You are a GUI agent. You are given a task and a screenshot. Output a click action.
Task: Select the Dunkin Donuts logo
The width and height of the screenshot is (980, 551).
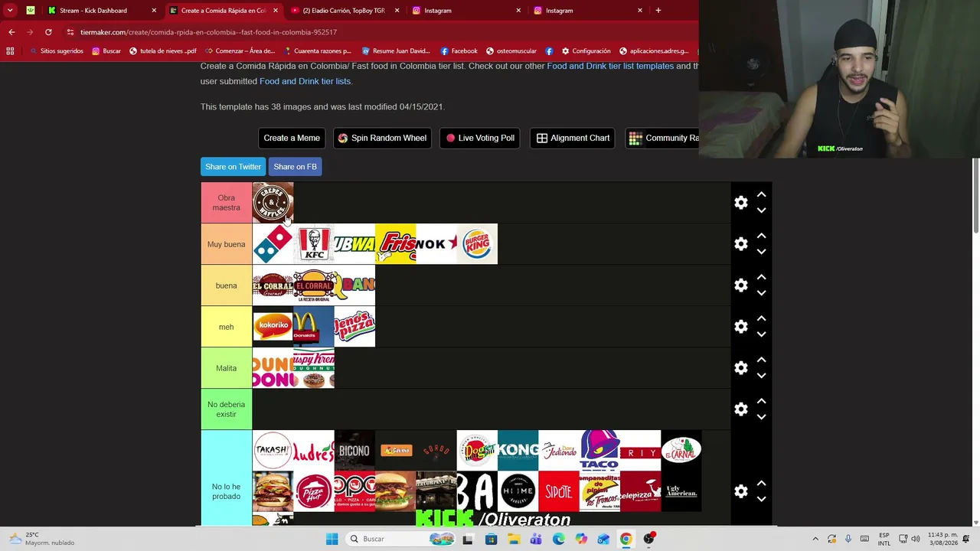point(273,368)
